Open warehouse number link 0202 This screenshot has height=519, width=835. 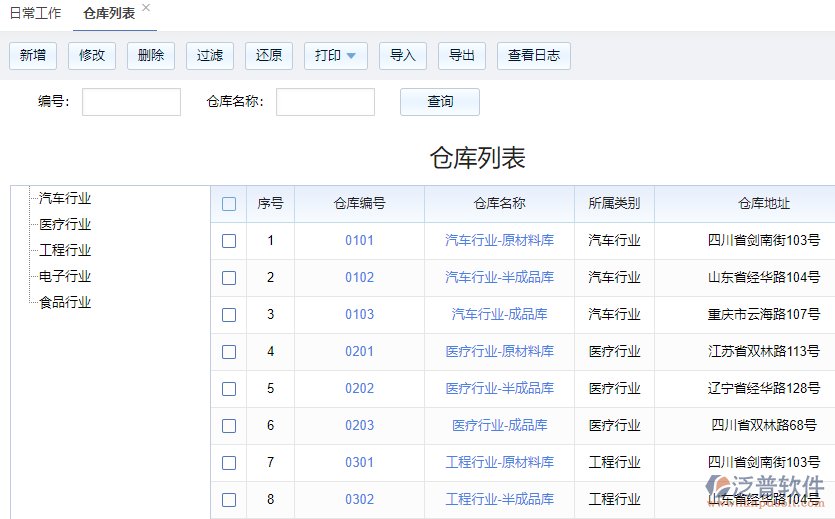click(360, 389)
